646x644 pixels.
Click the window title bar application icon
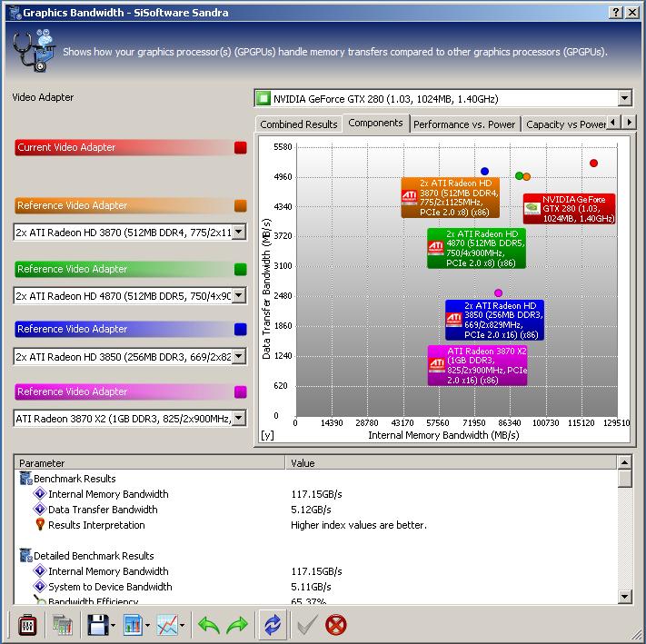15,13
